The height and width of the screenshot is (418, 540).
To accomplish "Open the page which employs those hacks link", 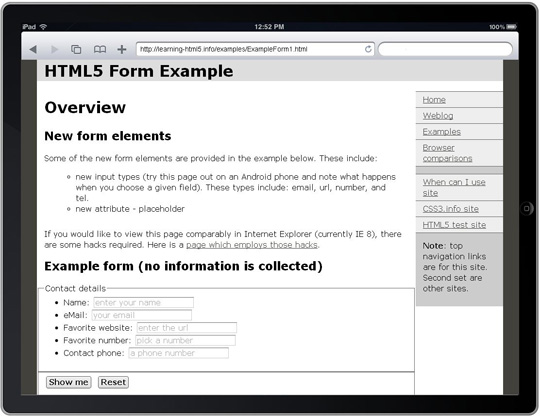I will click(252, 245).
